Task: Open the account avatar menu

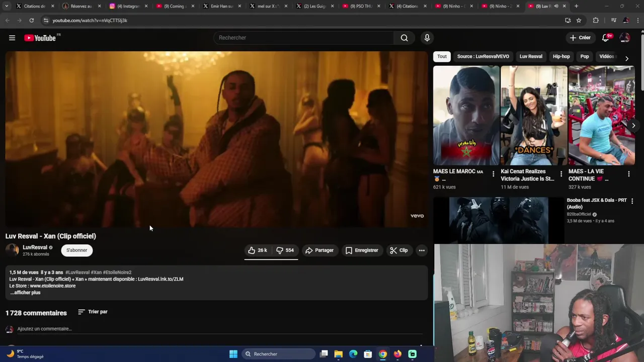Action: tap(625, 38)
